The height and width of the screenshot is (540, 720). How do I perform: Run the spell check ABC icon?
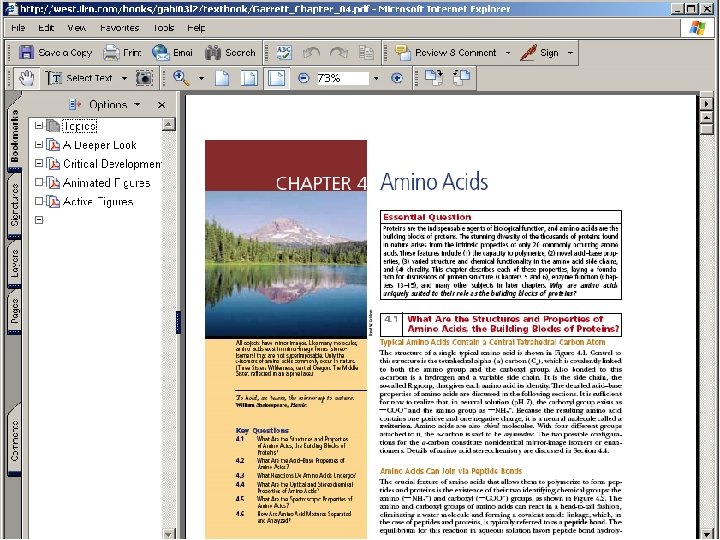[x=284, y=53]
